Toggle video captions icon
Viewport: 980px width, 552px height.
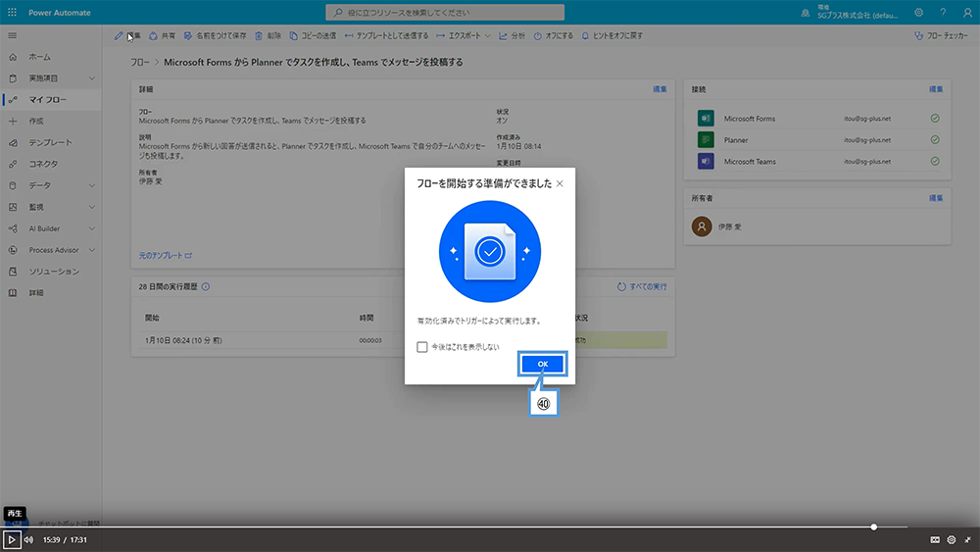click(935, 539)
